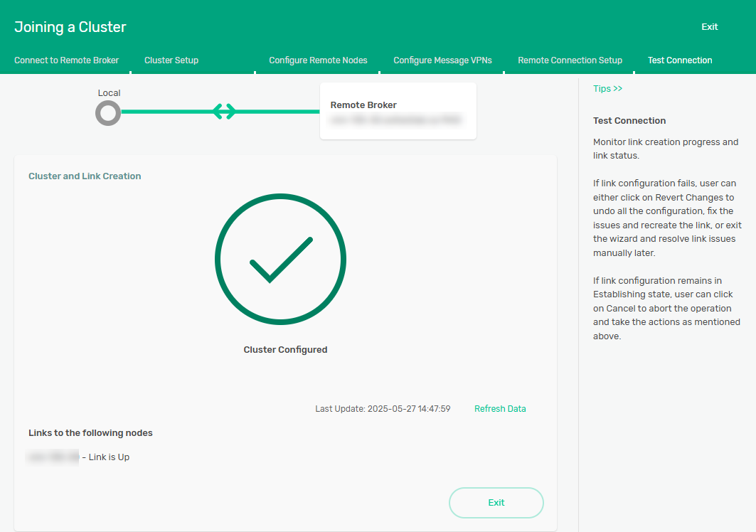Click the large green checkmark status icon
756x532 pixels.
click(x=280, y=259)
